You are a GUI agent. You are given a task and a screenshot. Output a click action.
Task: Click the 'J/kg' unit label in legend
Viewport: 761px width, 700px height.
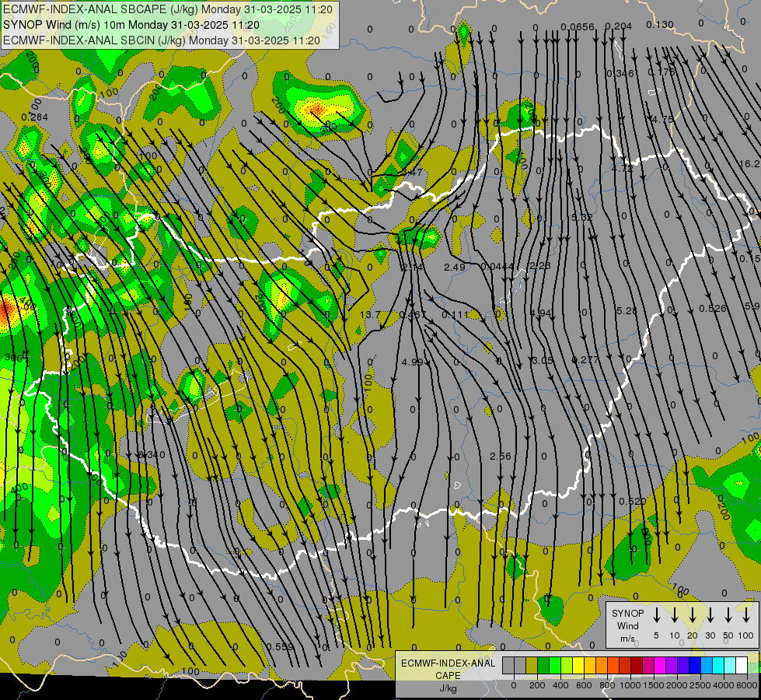coord(448,688)
